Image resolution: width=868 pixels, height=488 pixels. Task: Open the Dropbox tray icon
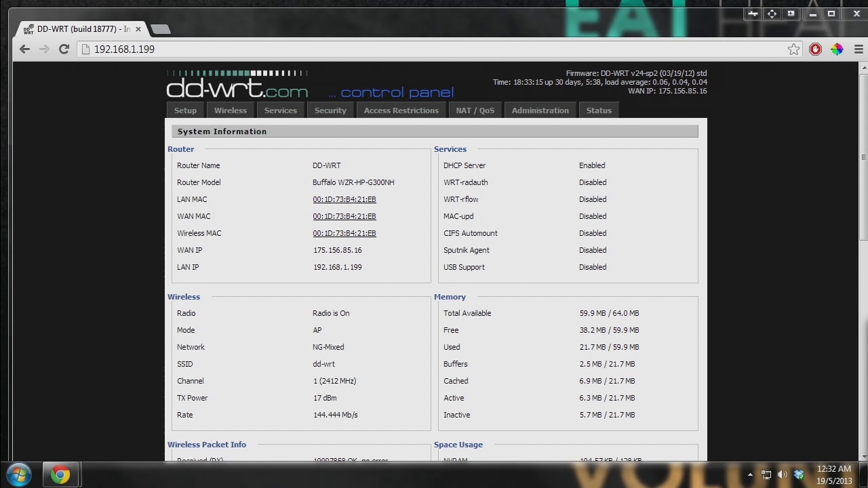[x=799, y=474]
